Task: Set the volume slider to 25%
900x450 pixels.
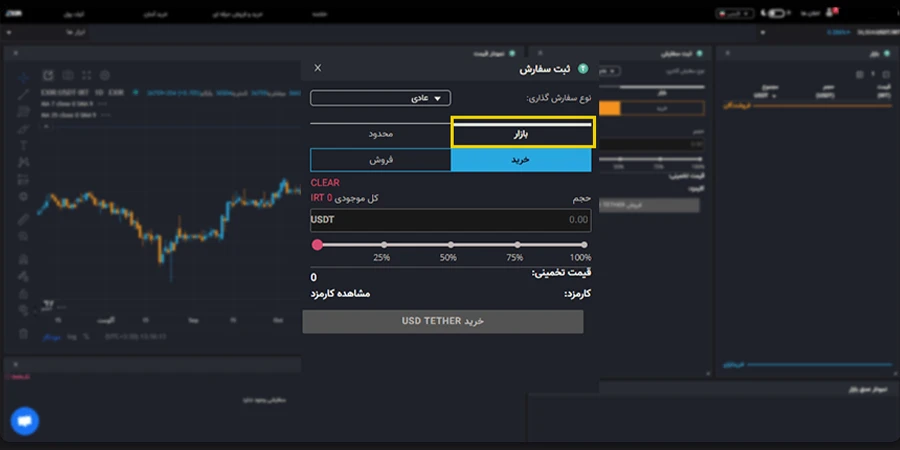Action: click(384, 245)
